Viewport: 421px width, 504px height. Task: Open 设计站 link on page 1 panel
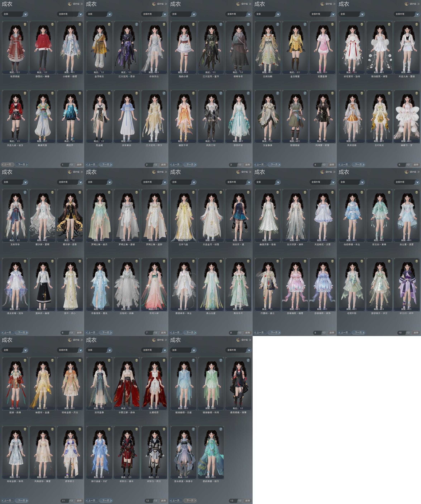(76, 4)
